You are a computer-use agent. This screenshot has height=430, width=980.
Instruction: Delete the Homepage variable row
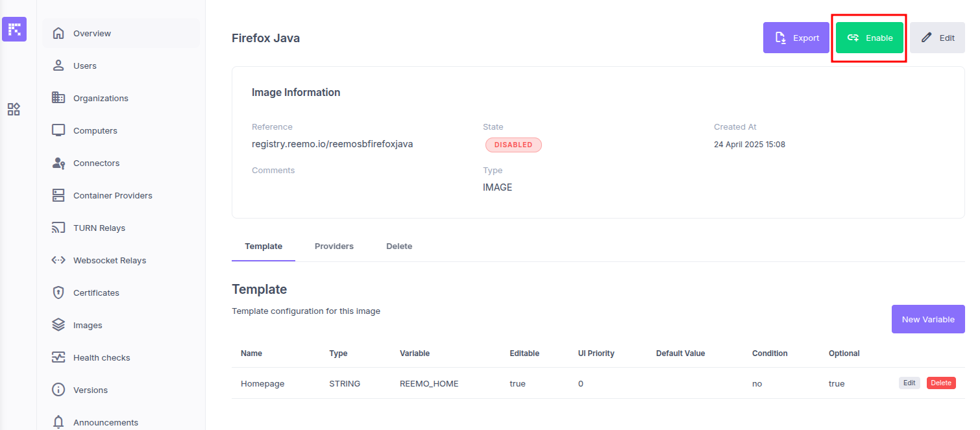pyautogui.click(x=941, y=383)
